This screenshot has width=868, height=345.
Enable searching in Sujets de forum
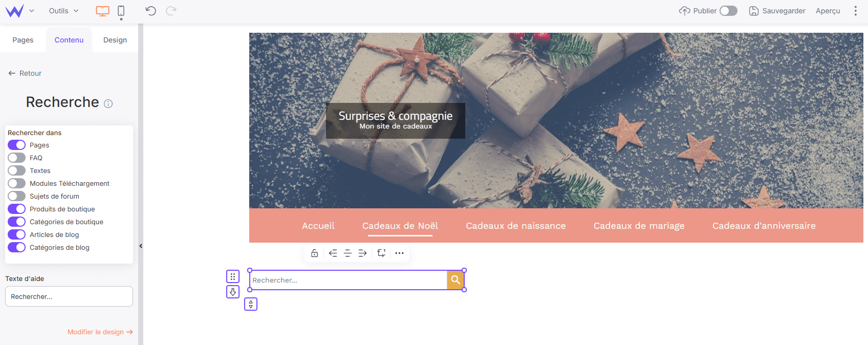coord(16,196)
